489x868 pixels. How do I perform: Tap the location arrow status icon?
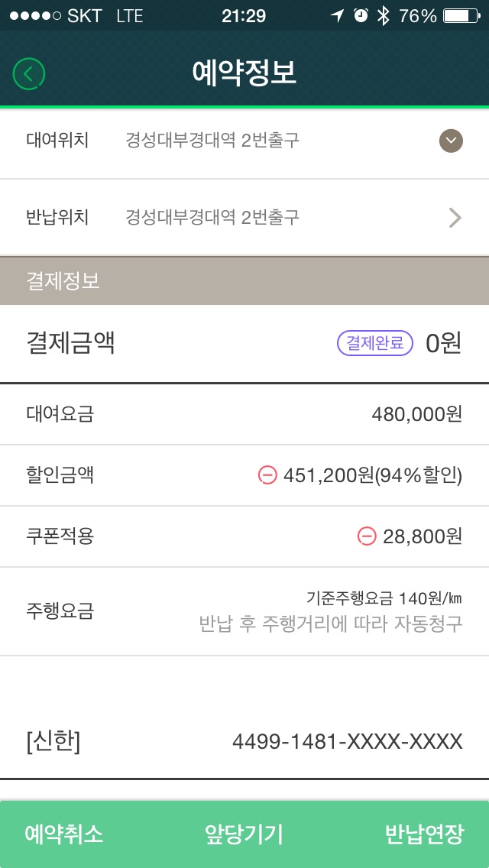pyautogui.click(x=337, y=15)
